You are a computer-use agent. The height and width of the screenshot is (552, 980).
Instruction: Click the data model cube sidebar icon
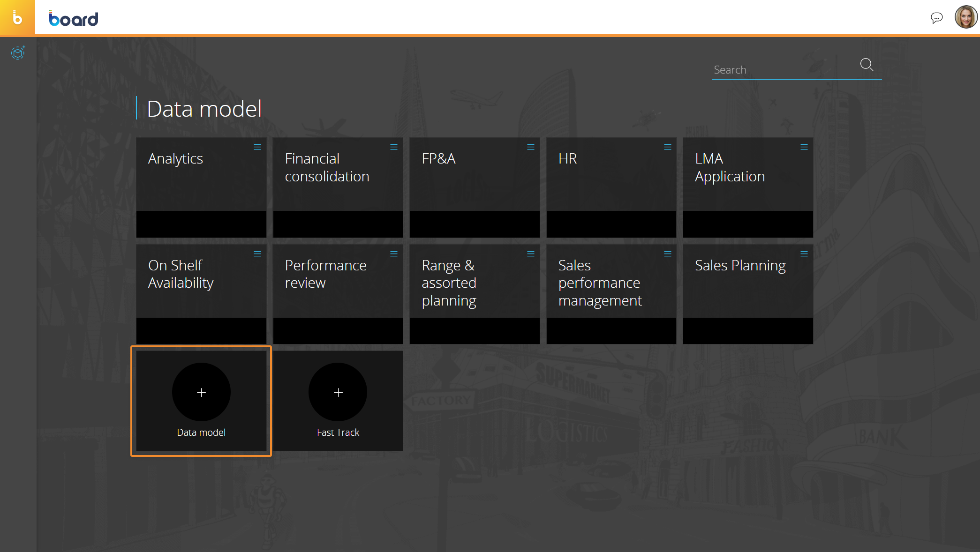click(18, 53)
